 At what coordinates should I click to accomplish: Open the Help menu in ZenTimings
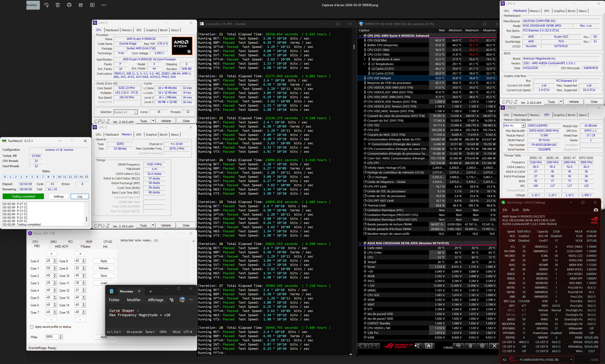coord(526,210)
